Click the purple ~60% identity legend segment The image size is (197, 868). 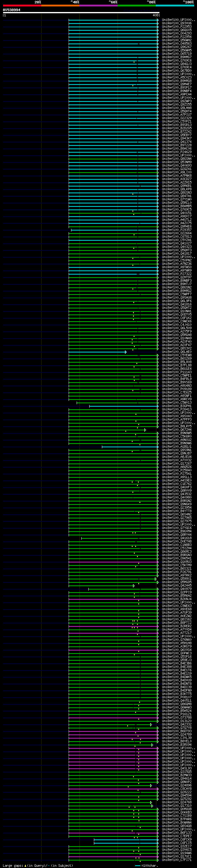(x=98, y=6)
